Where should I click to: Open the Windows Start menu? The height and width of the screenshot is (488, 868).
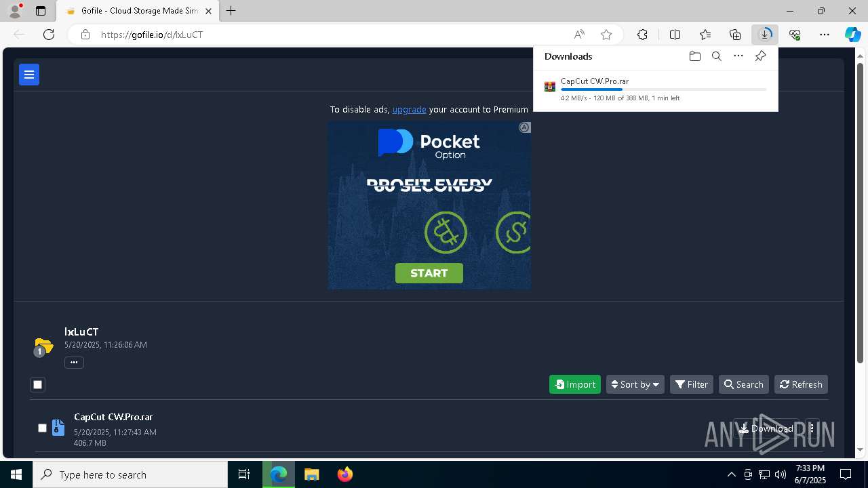click(16, 474)
